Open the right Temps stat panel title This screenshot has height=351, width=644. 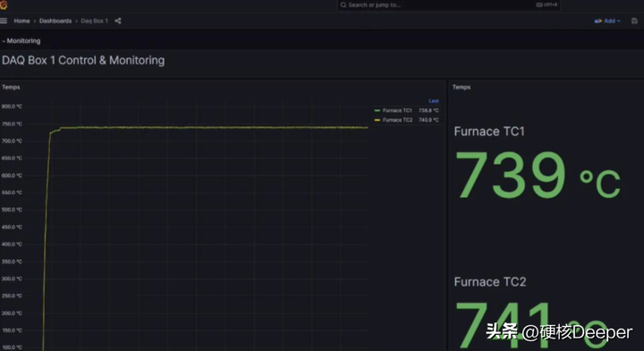pyautogui.click(x=462, y=87)
